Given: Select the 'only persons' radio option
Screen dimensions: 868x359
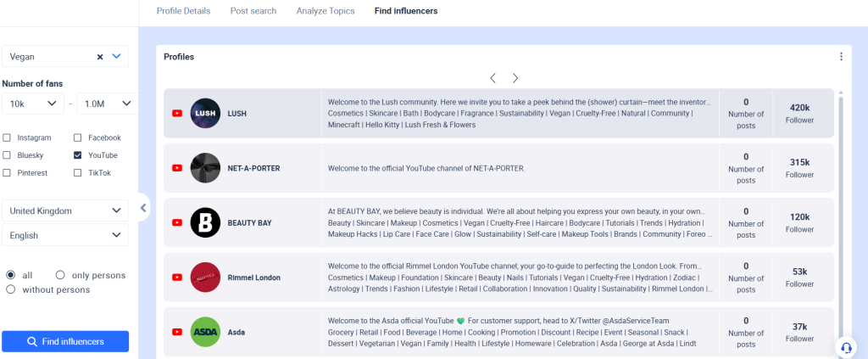Looking at the screenshot, I should click(60, 275).
